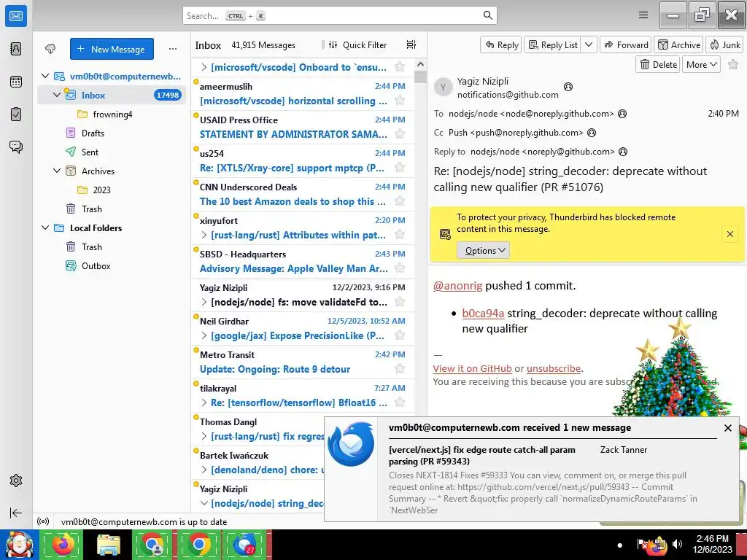
Task: Star the SBSD Headquarters message
Action: pos(400,268)
